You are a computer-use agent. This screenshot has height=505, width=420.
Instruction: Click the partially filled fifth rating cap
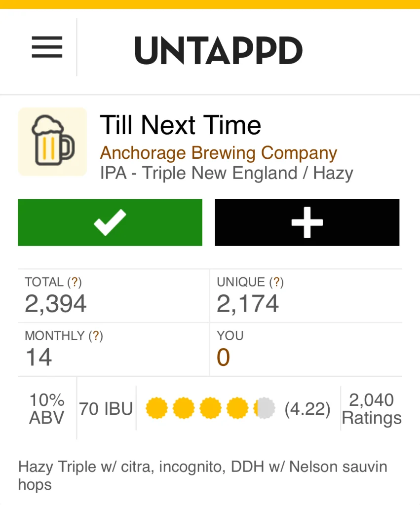264,409
